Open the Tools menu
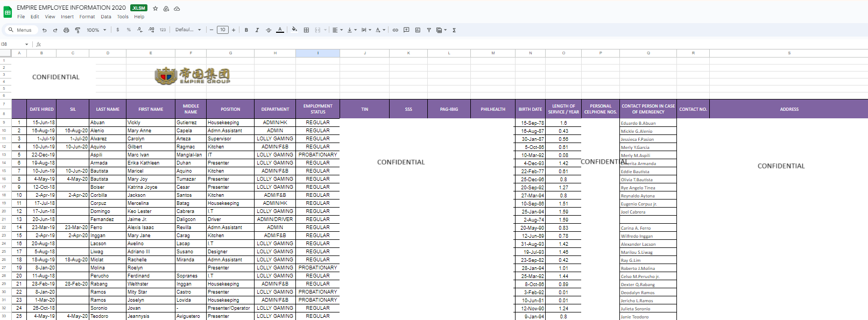This screenshot has height=320, width=868. [x=123, y=17]
